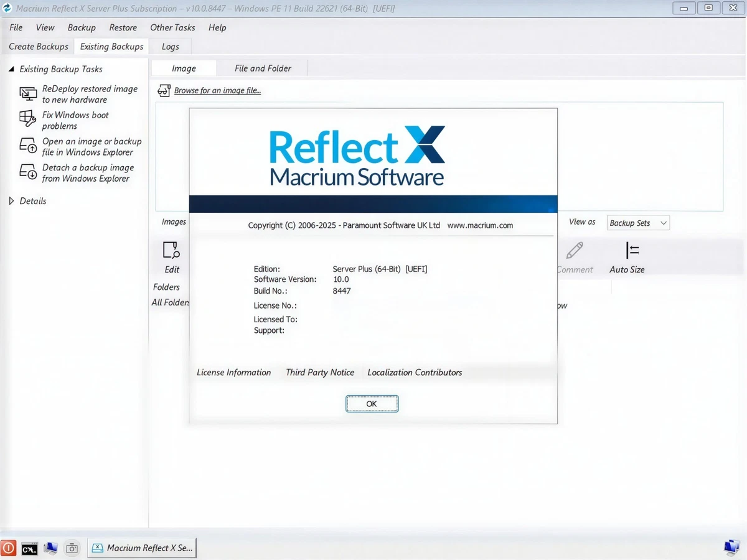Image resolution: width=747 pixels, height=560 pixels.
Task: Click the ReDeploy restored image icon
Action: coord(28,94)
